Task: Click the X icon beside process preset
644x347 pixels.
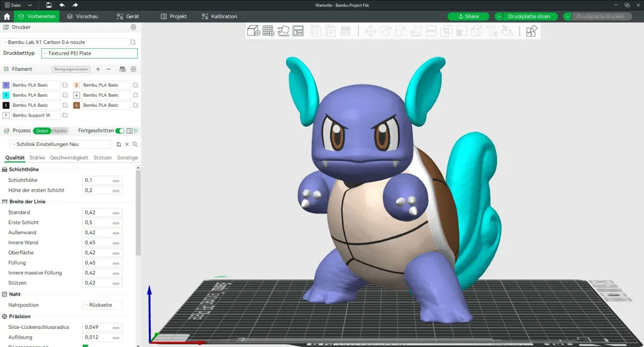Action: point(127,144)
